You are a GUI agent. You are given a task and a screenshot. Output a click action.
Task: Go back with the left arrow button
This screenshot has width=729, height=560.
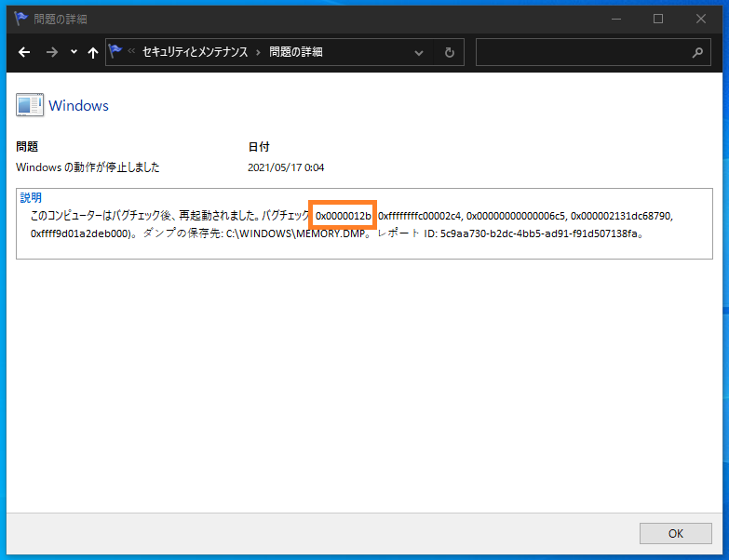click(24, 52)
